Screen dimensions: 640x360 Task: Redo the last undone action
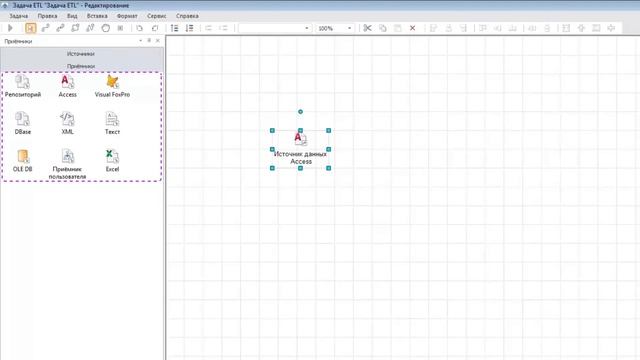(x=155, y=28)
